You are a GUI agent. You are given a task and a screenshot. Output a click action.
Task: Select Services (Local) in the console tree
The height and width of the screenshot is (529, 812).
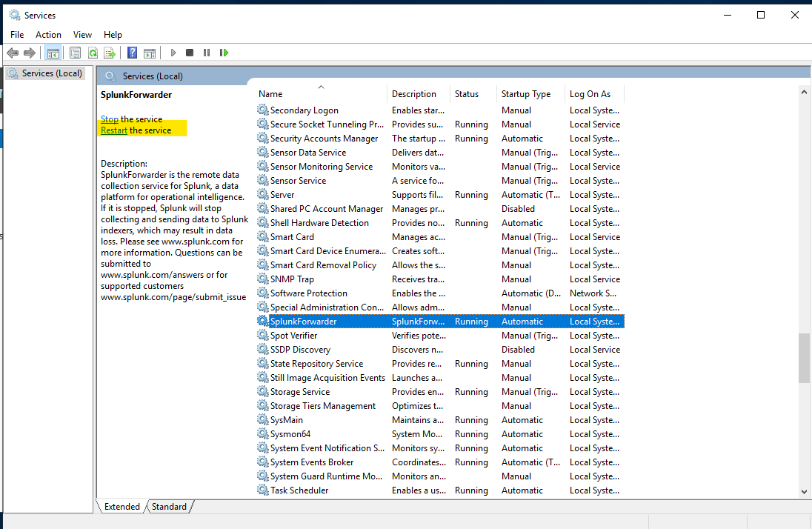point(52,73)
